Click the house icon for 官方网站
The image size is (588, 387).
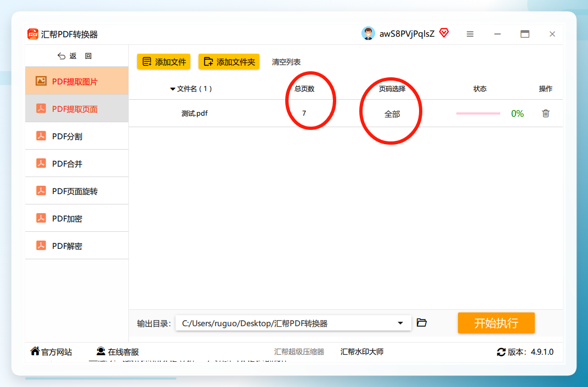[35, 351]
